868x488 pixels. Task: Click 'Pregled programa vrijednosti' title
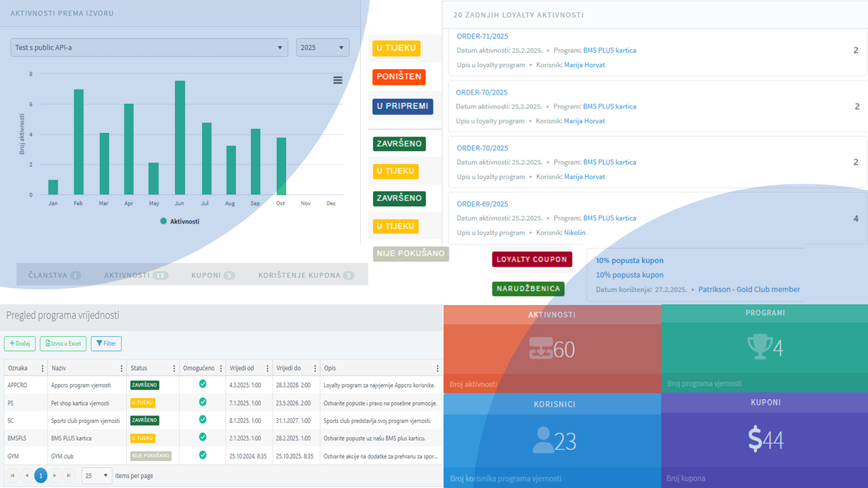click(62, 315)
